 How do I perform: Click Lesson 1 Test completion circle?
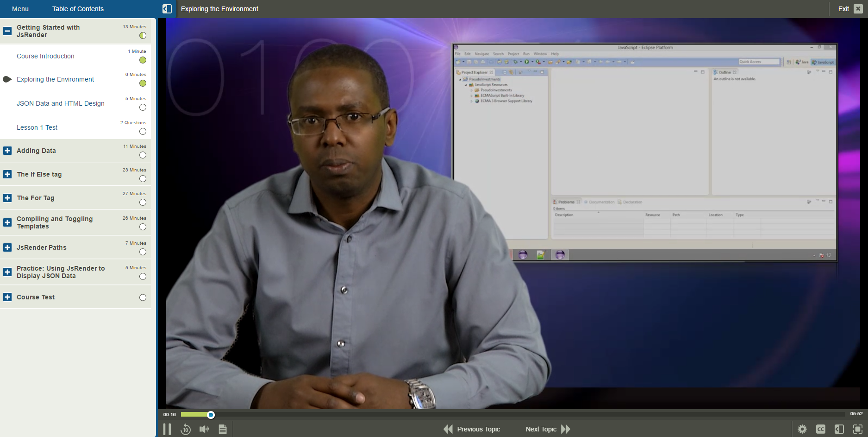point(143,132)
